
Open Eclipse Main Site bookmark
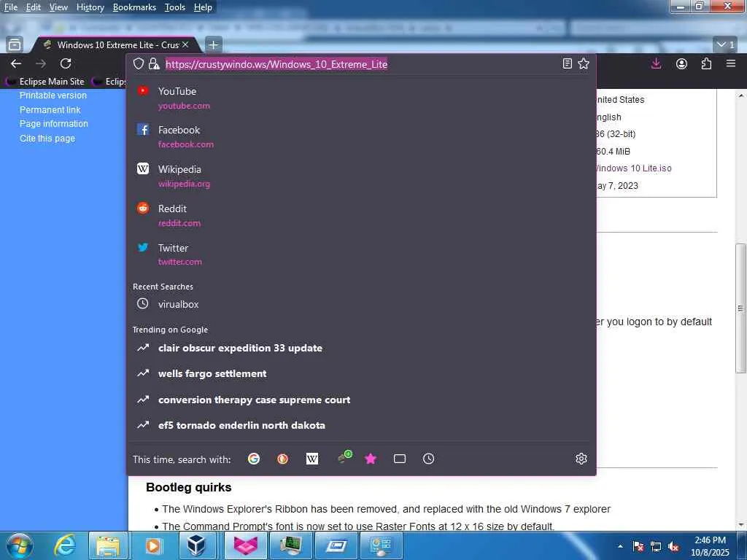[46, 82]
